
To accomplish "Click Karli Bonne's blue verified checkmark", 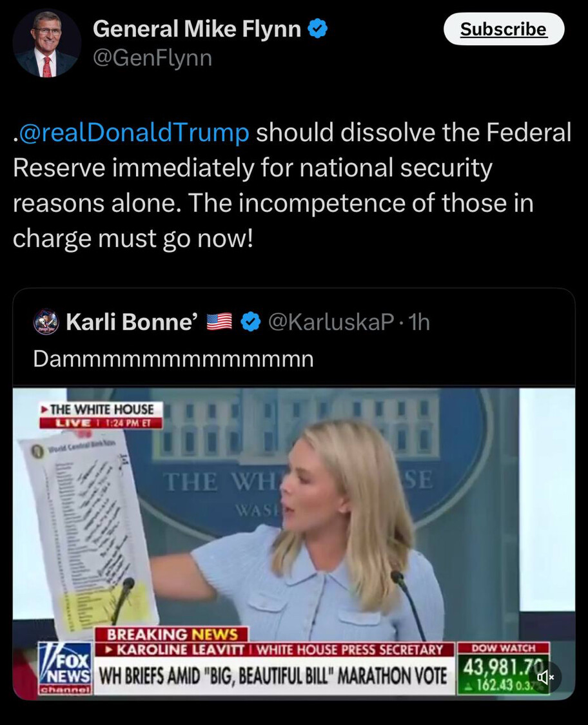I will pyautogui.click(x=251, y=322).
